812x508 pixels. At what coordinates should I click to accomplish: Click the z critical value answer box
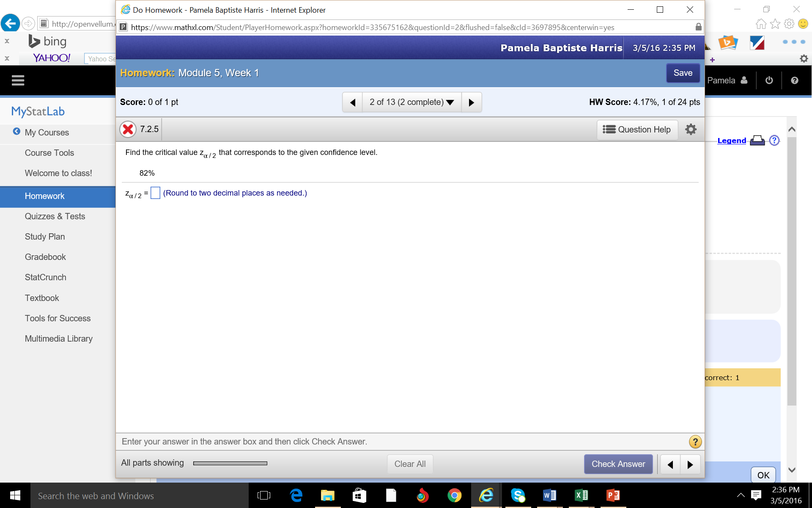(x=155, y=193)
